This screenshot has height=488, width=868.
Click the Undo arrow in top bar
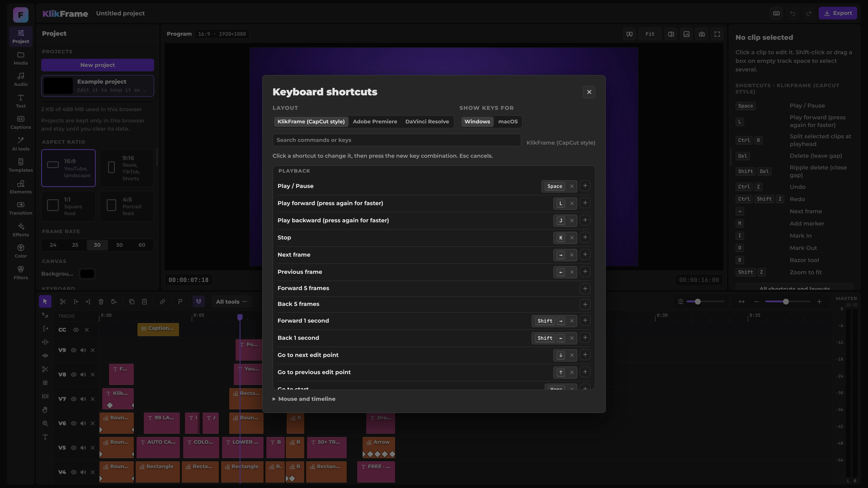click(x=793, y=13)
